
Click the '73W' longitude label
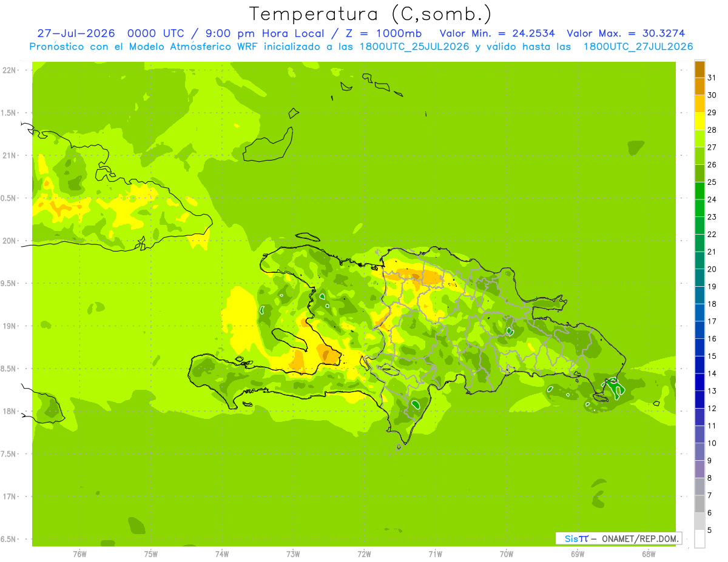[293, 554]
